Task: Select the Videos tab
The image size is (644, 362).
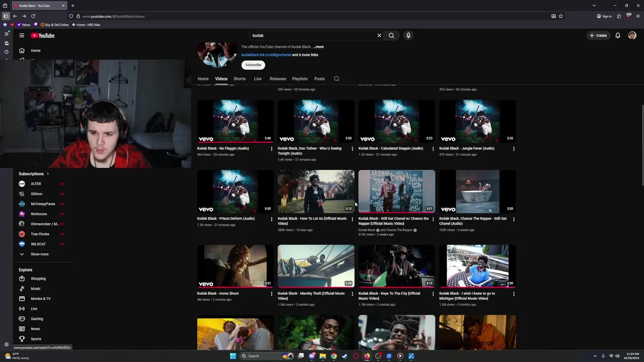Action: pos(221,78)
